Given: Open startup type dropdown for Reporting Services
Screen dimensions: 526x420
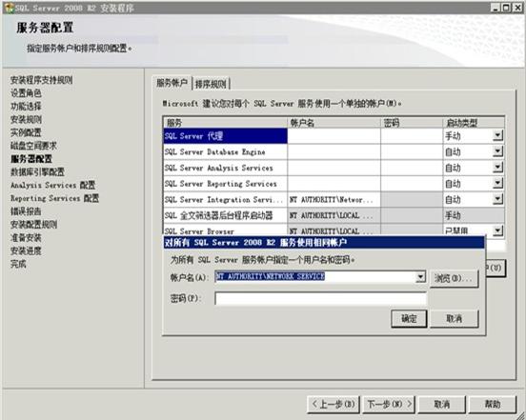Looking at the screenshot, I should pyautogui.click(x=497, y=183).
